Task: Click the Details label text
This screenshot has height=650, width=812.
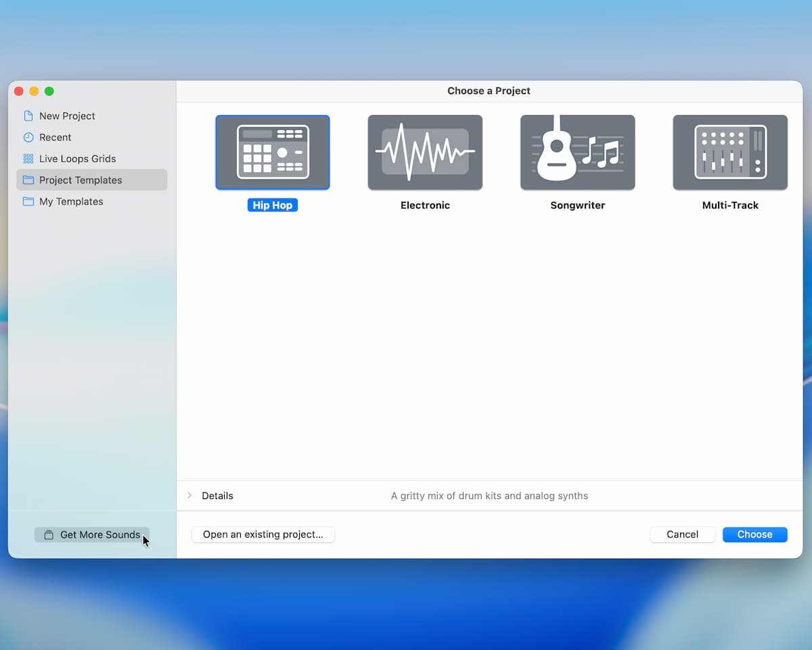Action: [217, 496]
